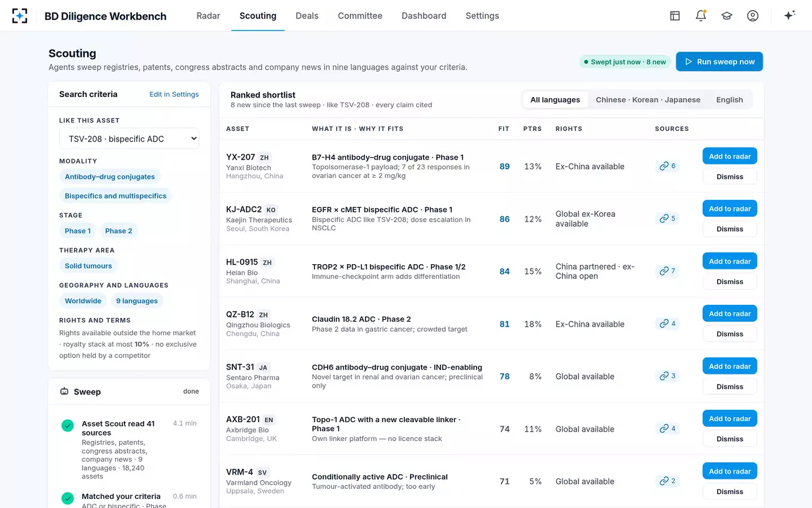
Task: Click the ZH language tag beside HL-0915
Action: (267, 262)
